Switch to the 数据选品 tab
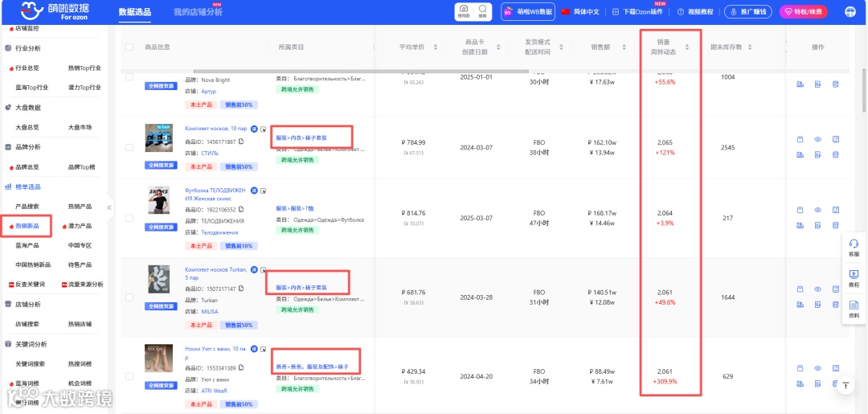The width and height of the screenshot is (868, 414). pyautogui.click(x=134, y=12)
